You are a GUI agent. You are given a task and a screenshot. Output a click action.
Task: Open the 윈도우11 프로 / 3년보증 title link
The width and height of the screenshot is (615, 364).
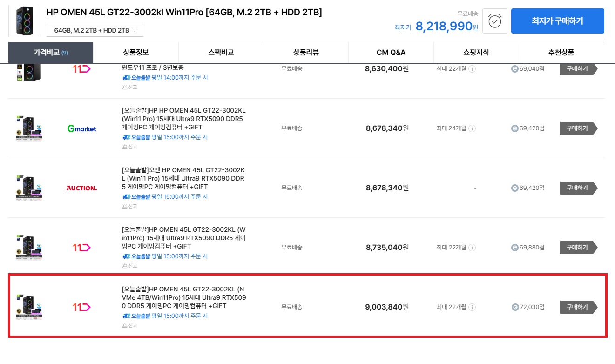[152, 67]
